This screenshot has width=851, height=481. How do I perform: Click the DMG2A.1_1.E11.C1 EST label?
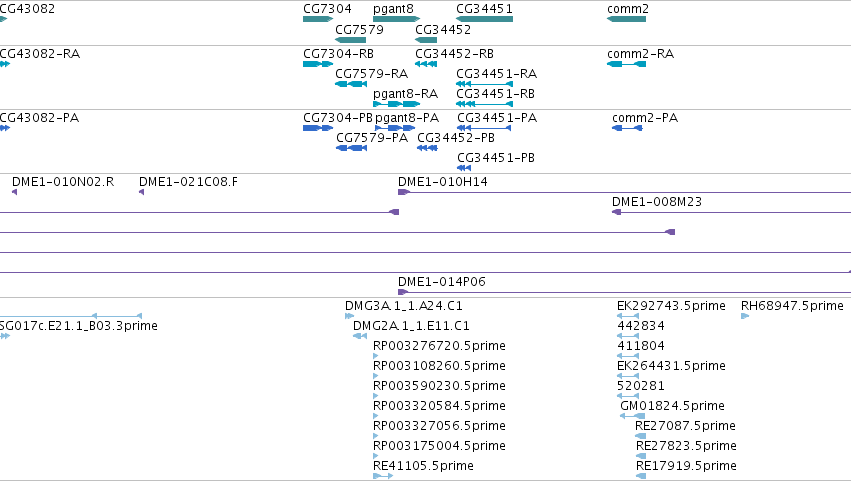(411, 326)
